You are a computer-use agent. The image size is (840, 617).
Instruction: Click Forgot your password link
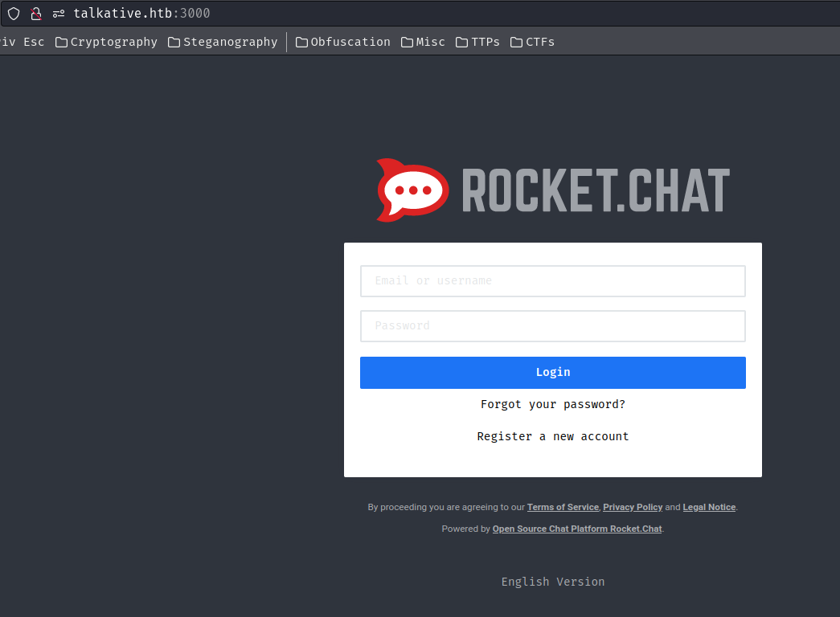click(x=553, y=404)
